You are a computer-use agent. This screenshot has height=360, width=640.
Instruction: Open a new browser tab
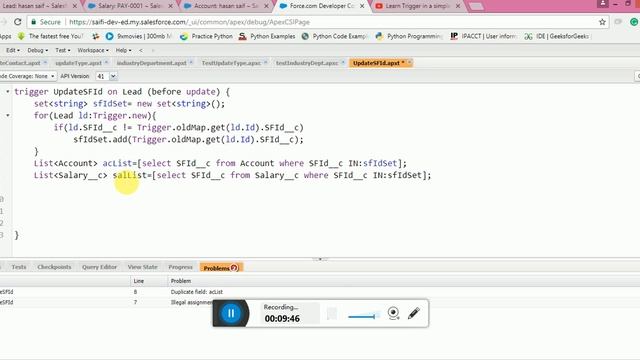click(x=476, y=6)
